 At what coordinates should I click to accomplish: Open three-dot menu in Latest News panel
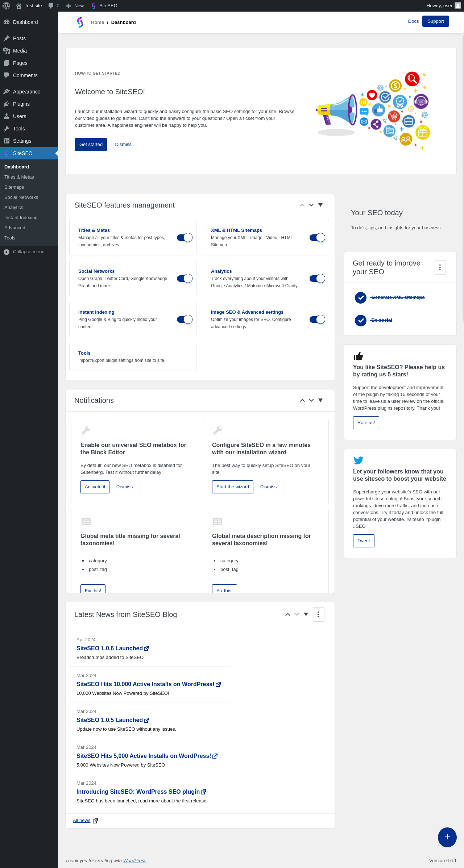click(x=318, y=614)
